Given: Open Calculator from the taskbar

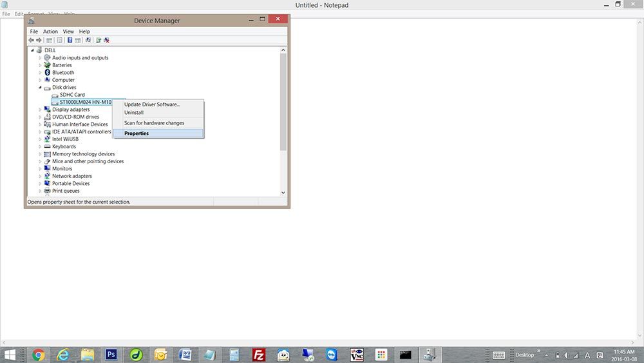Looking at the screenshot, I should point(234,355).
